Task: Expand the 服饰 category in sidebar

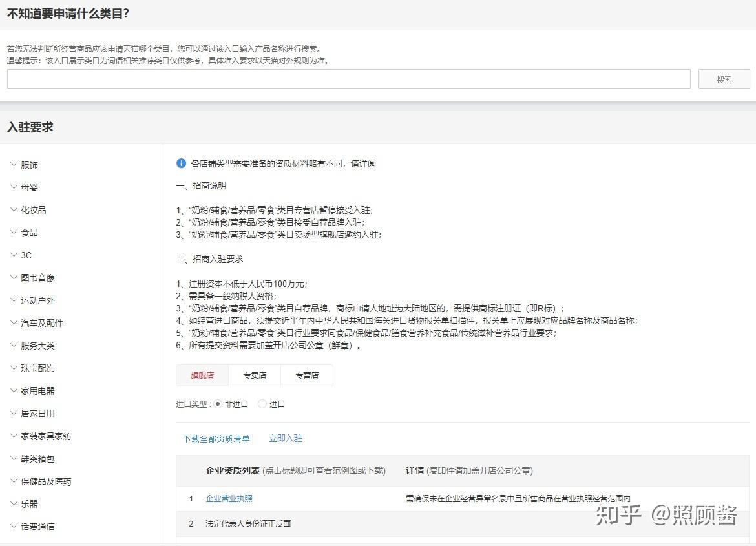Action: [28, 164]
